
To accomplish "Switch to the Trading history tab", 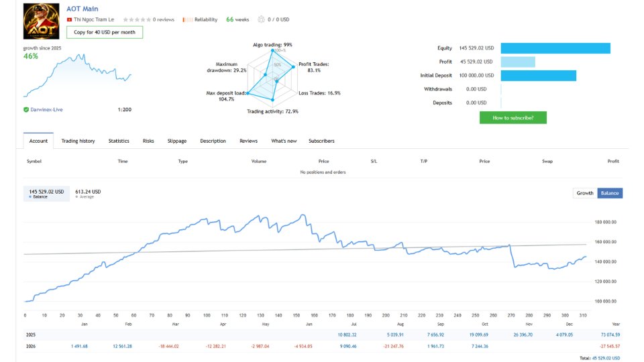I will (78, 141).
